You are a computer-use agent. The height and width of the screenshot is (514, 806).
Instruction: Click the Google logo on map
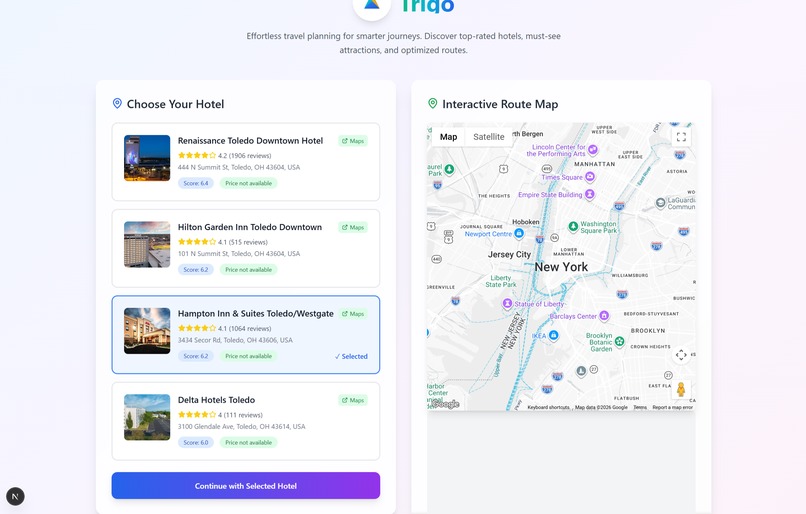point(445,404)
